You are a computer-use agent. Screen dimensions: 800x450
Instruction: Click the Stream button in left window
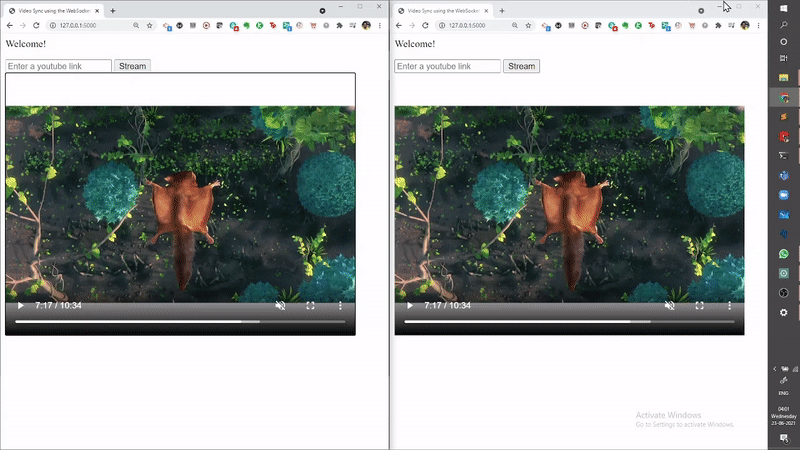(132, 66)
